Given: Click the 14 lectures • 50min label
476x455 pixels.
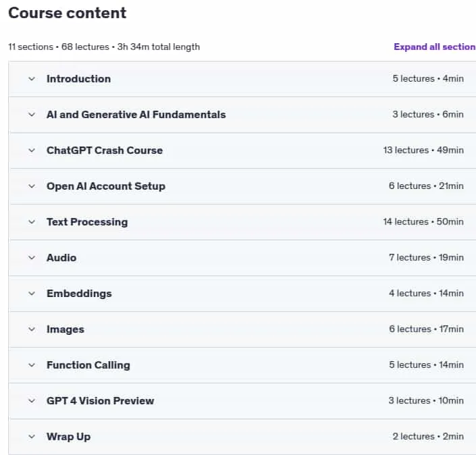Looking at the screenshot, I should (x=423, y=222).
